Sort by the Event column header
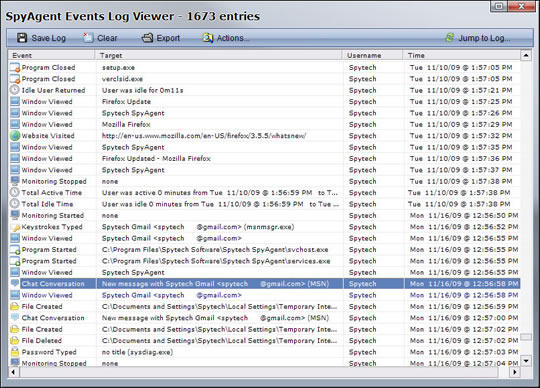The width and height of the screenshot is (540, 388). (x=52, y=55)
